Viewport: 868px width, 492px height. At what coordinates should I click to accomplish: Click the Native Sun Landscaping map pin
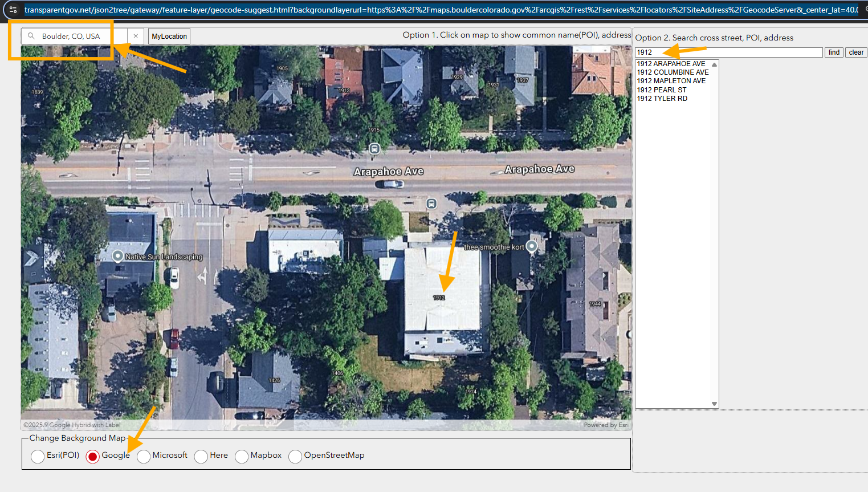tap(118, 256)
